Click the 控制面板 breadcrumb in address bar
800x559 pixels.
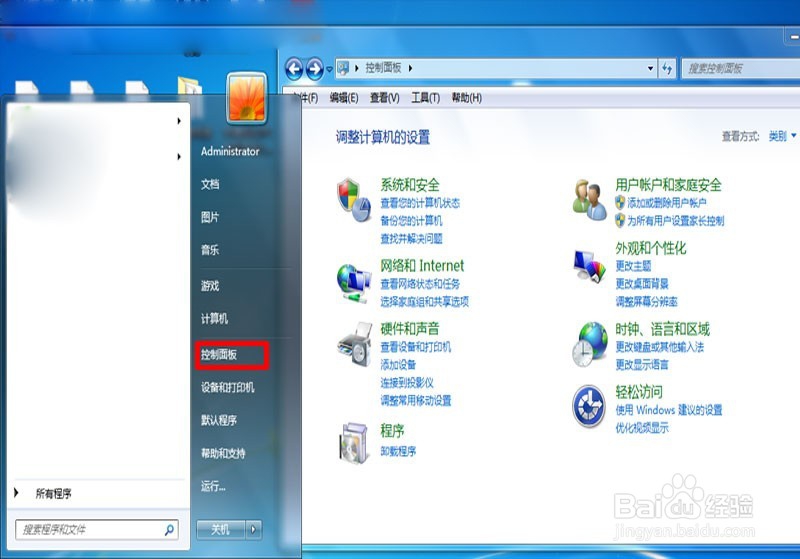(x=383, y=68)
